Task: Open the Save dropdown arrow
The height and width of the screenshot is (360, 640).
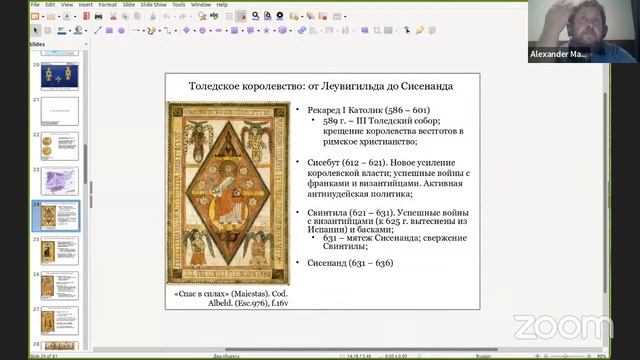Action: [75, 17]
